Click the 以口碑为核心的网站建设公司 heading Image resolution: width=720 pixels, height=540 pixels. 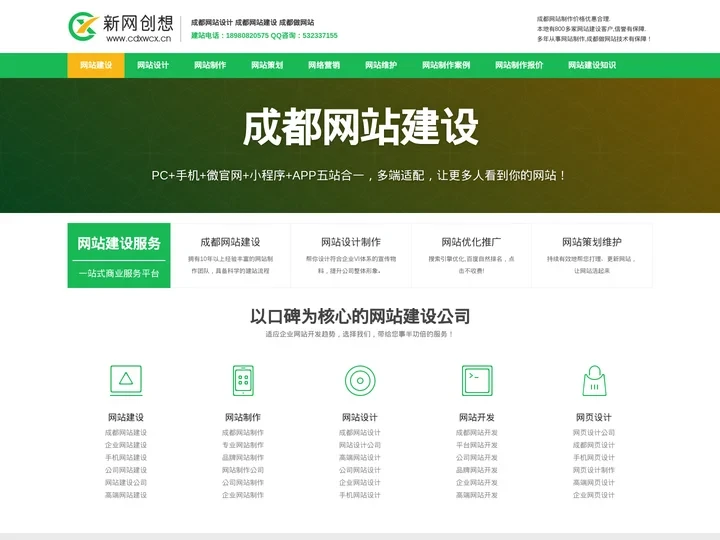coord(360,316)
